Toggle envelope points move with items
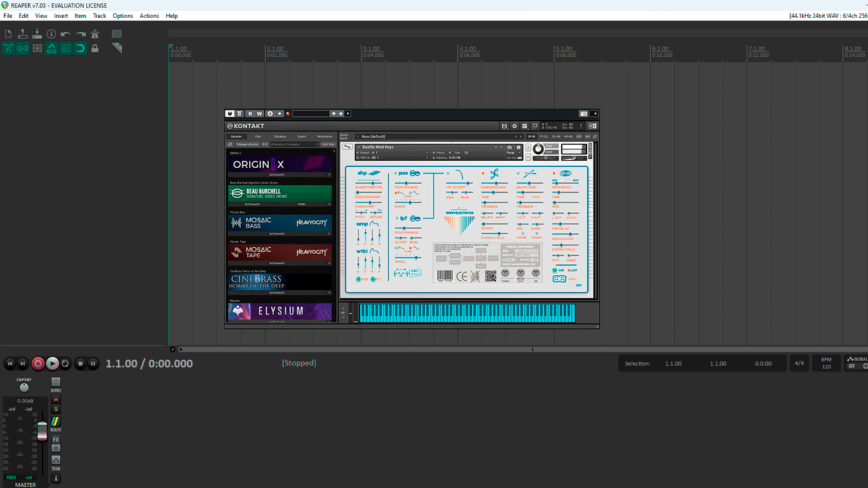 [51, 48]
